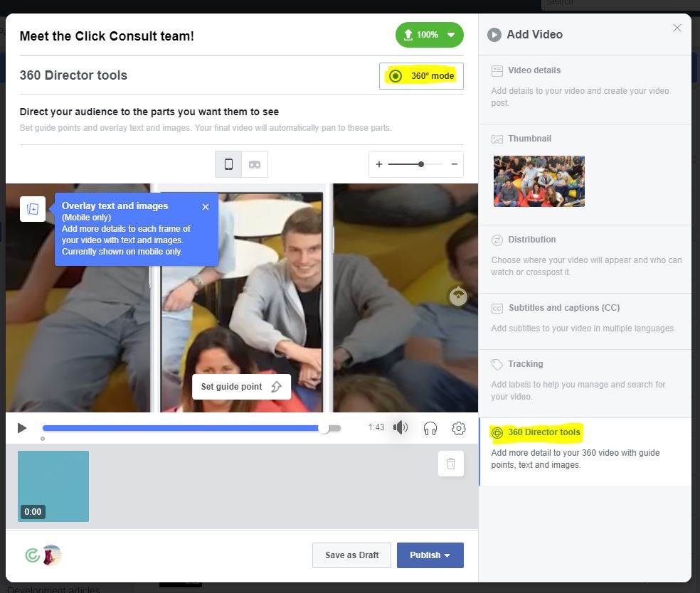This screenshot has width=700, height=593.
Task: Click the zoom out minus icon
Action: 455,164
